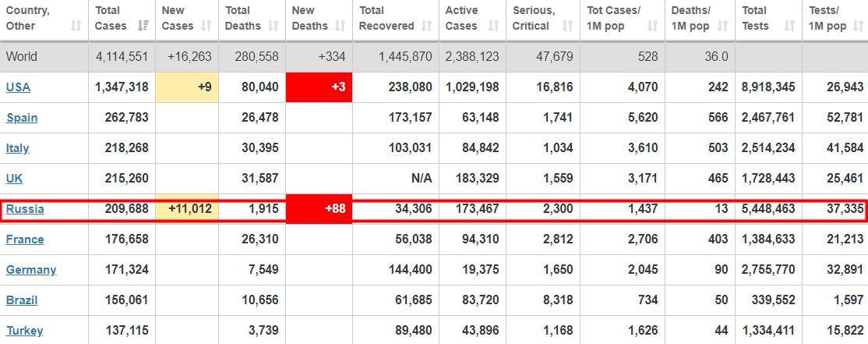Click Russia's red +88 new deaths cell
Screen dimensions: 868x344
tap(319, 209)
